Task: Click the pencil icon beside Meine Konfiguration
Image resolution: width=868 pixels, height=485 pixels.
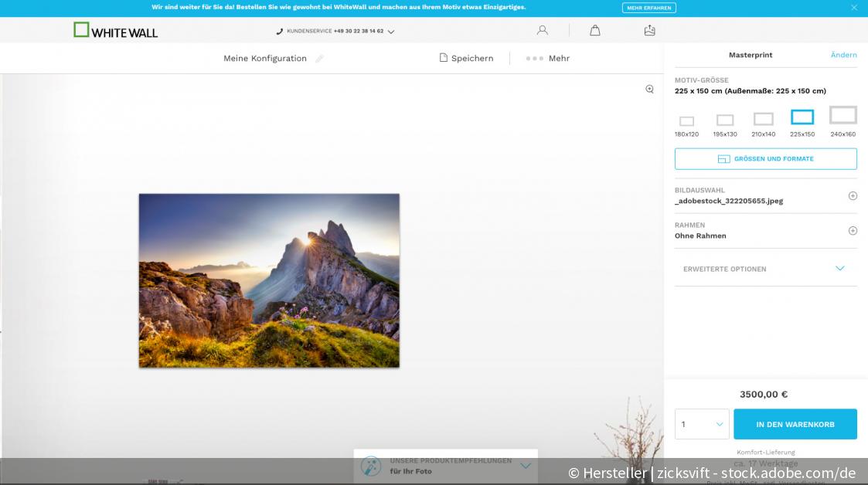Action: point(319,59)
